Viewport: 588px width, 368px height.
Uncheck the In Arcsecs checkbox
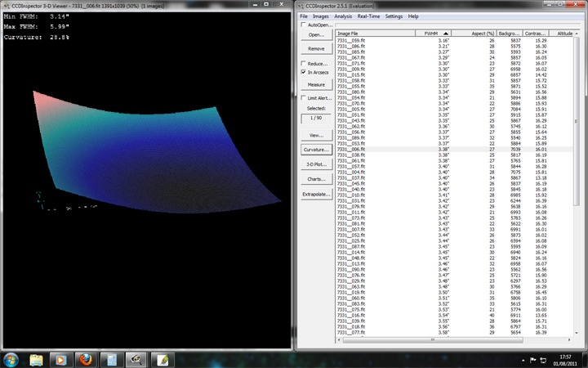(303, 72)
